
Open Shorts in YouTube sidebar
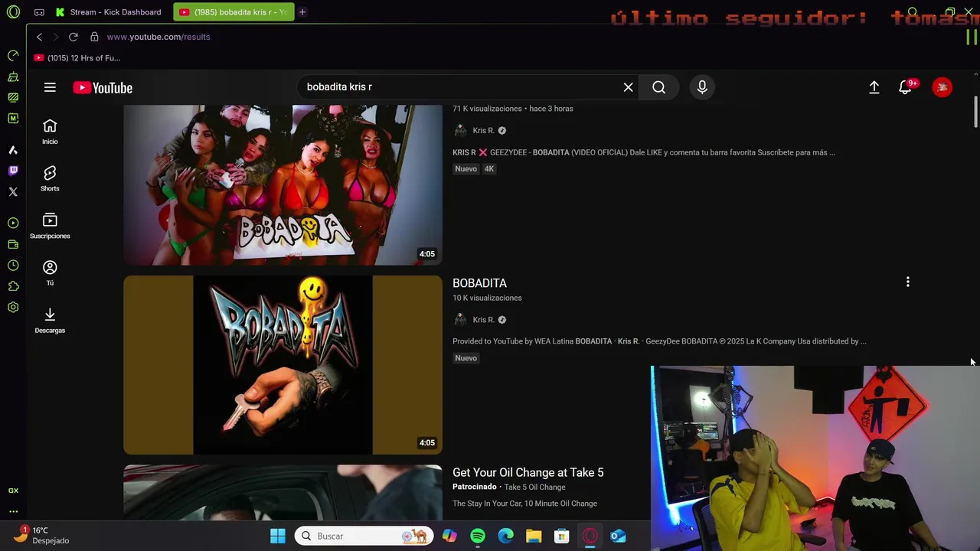pyautogui.click(x=50, y=179)
